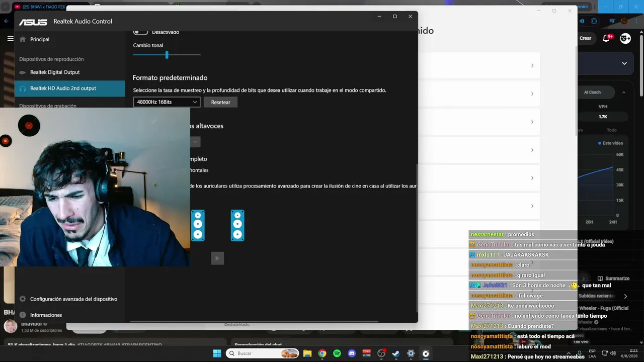
Task: Click the audio playing indicator in address bar
Action: pos(582,21)
